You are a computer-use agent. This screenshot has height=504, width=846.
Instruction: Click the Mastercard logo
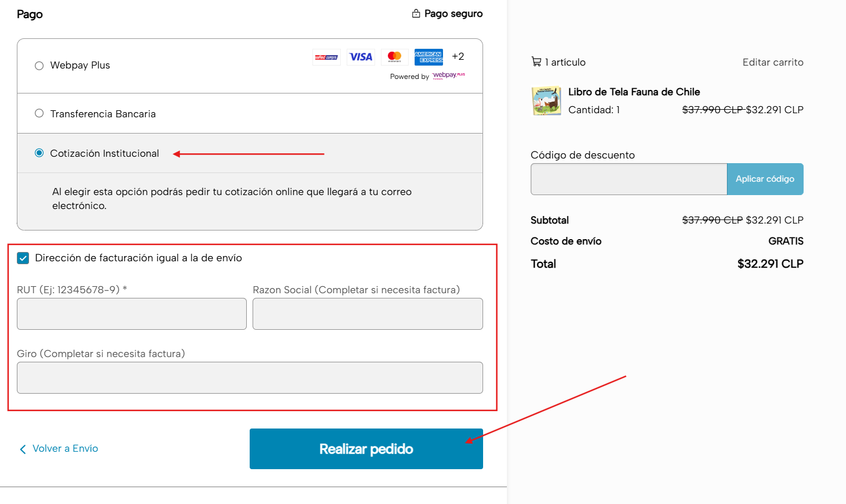tap(394, 57)
